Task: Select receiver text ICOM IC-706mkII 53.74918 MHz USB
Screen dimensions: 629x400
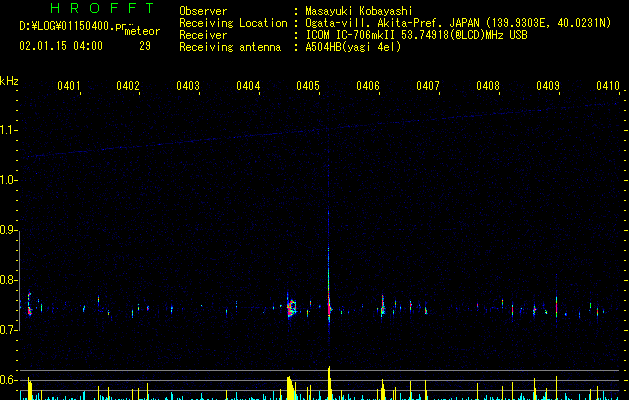Action: point(416,35)
